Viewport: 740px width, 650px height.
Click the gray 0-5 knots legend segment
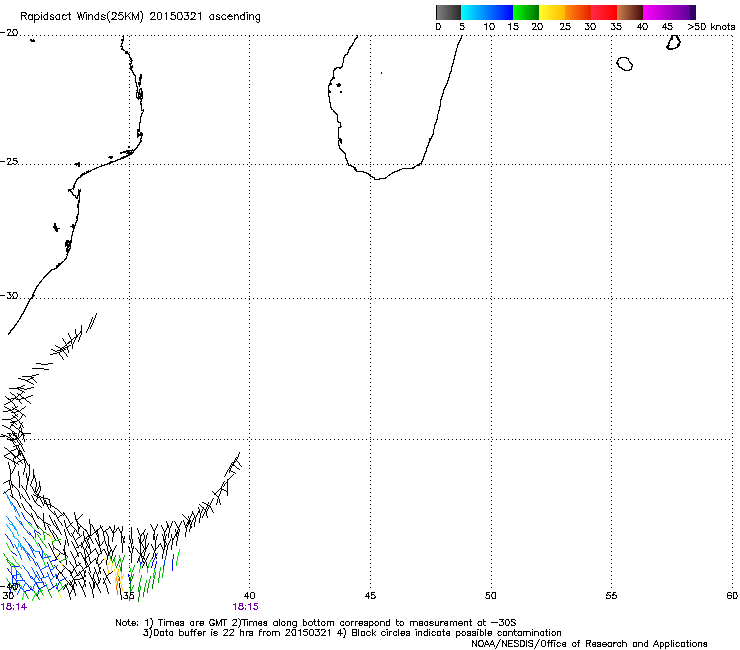448,12
